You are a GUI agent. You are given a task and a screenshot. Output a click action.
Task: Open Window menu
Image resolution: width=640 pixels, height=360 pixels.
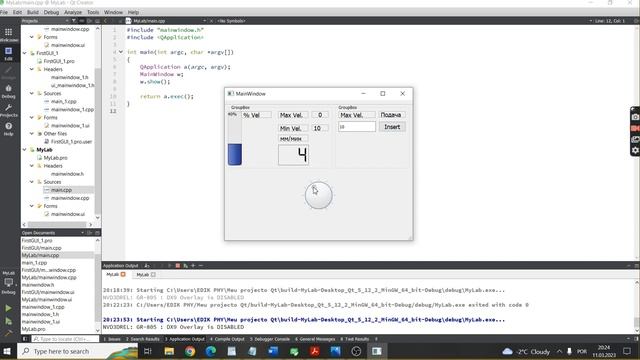pos(113,12)
